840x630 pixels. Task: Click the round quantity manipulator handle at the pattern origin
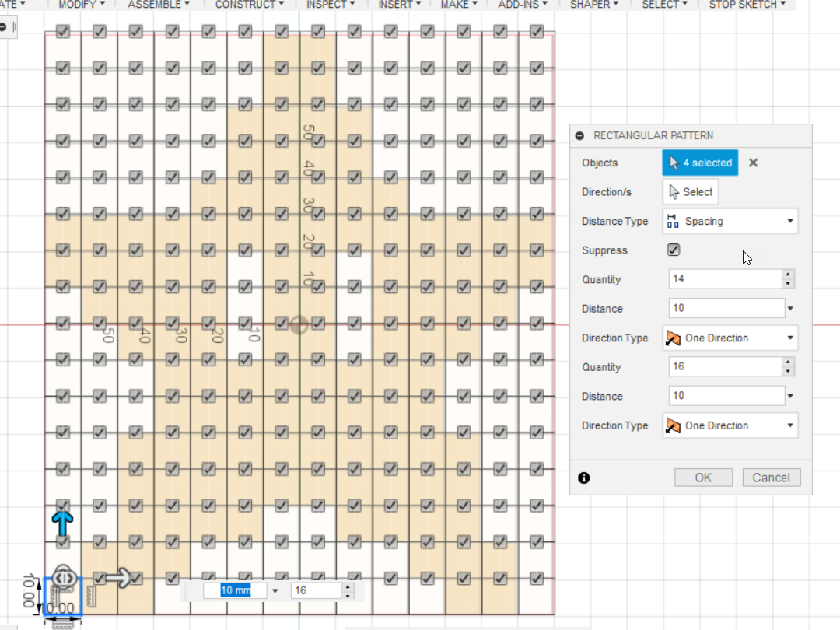coord(64,577)
